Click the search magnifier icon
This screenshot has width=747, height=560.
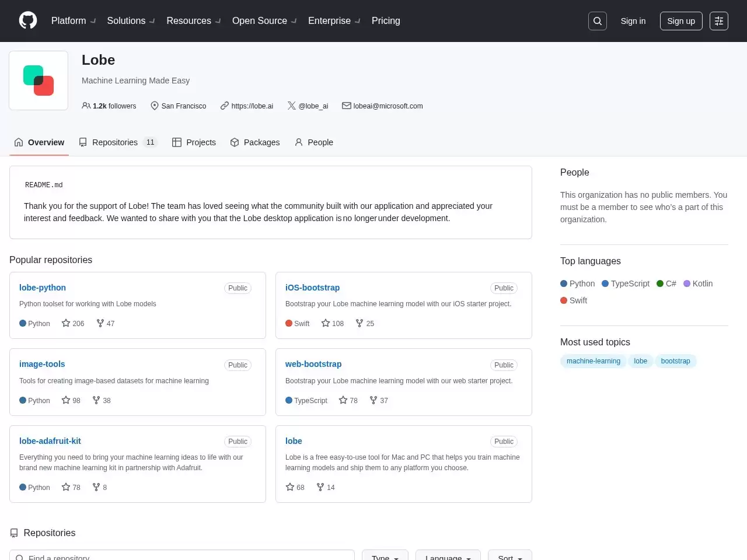pyautogui.click(x=598, y=21)
